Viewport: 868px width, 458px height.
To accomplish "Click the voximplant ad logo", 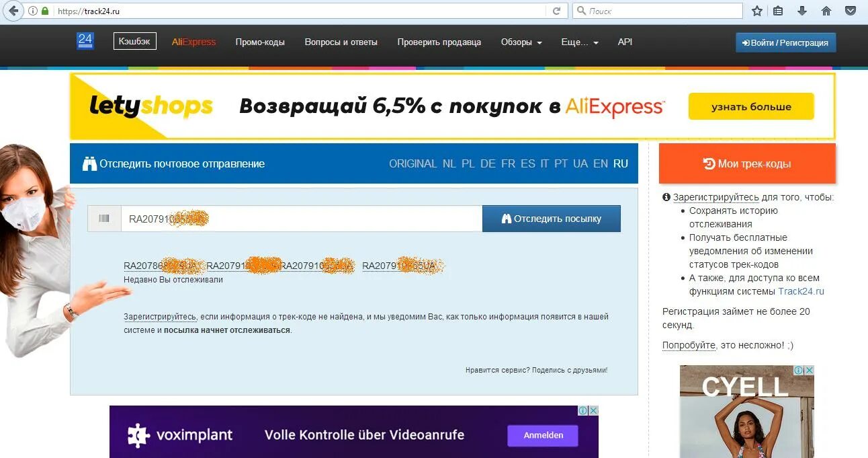I will 180,435.
